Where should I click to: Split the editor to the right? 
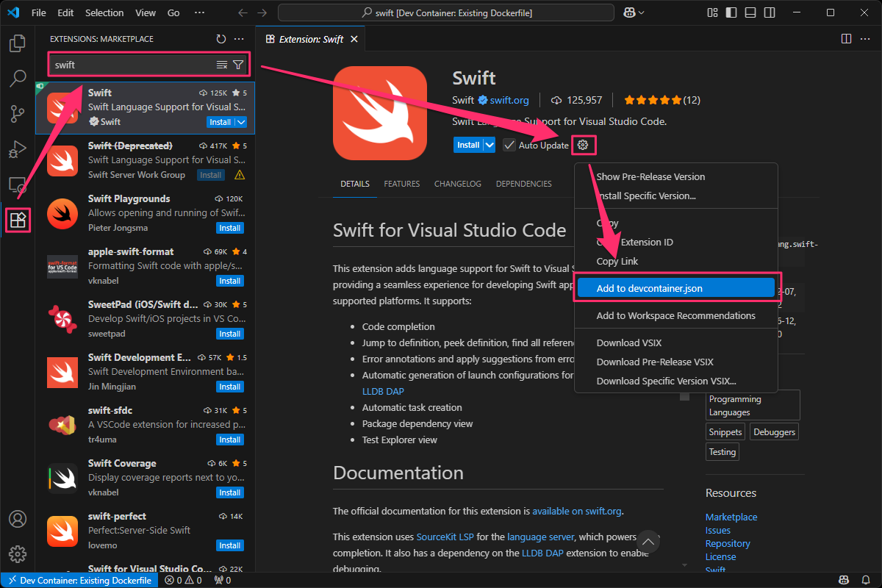[846, 39]
